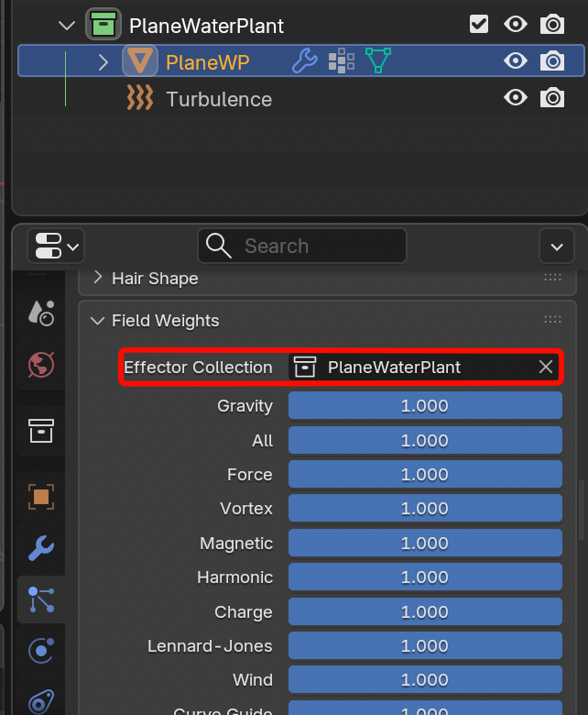Click the green mesh data icon on PlaneWP
The height and width of the screenshot is (715, 588).
(377, 61)
